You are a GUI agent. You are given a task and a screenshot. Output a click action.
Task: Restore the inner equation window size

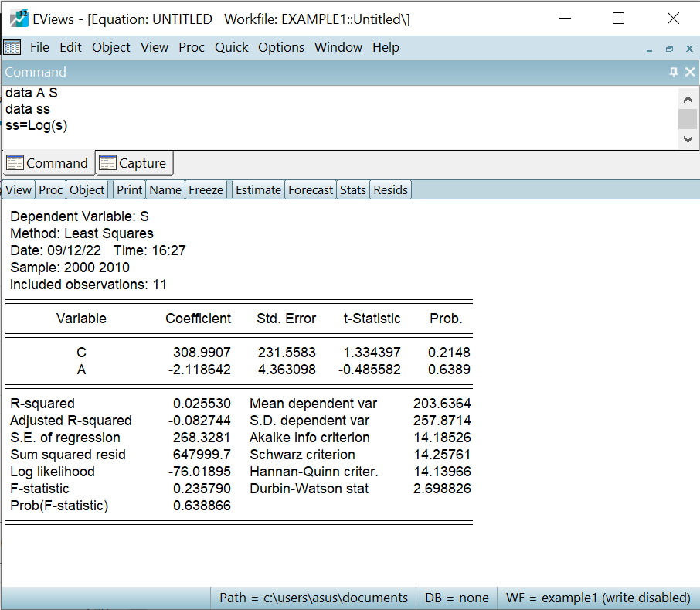click(x=669, y=49)
